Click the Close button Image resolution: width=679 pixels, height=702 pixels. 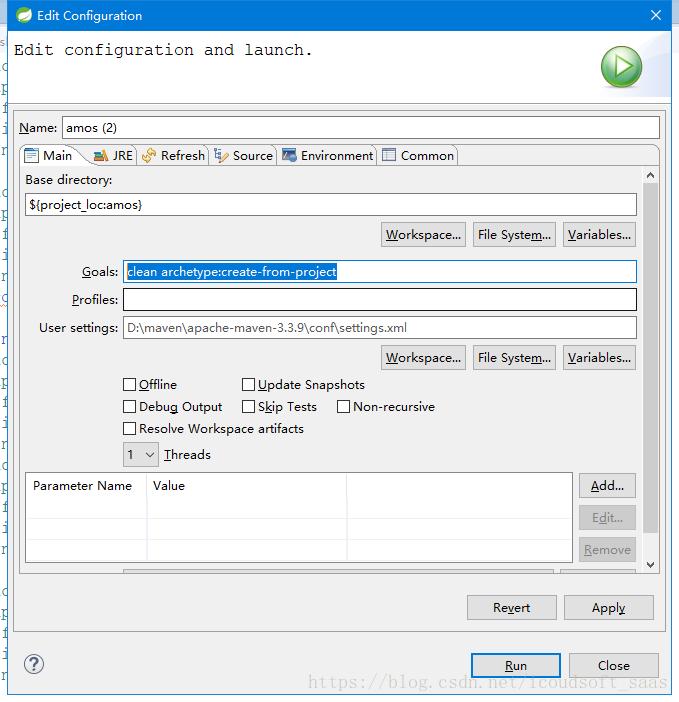pyautogui.click(x=614, y=666)
